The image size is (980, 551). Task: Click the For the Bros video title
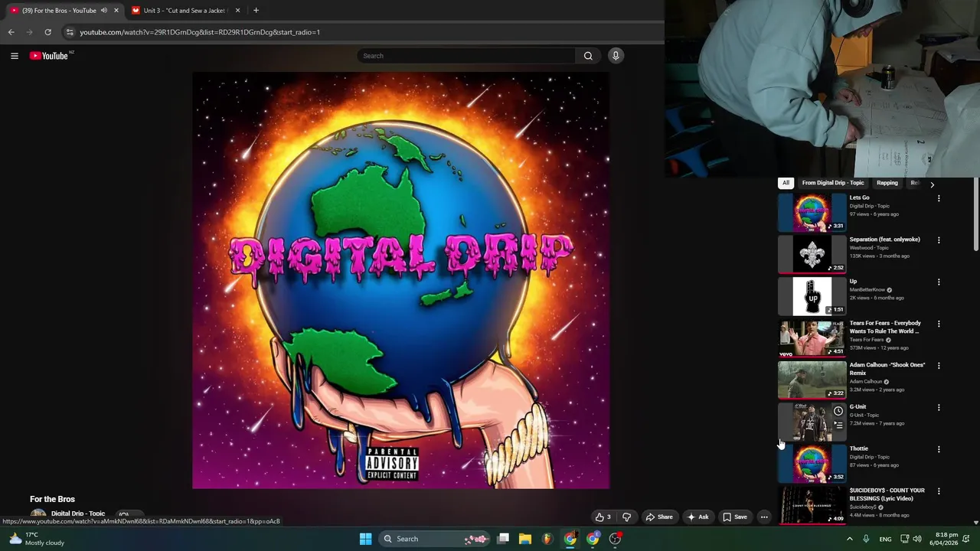pos(52,499)
